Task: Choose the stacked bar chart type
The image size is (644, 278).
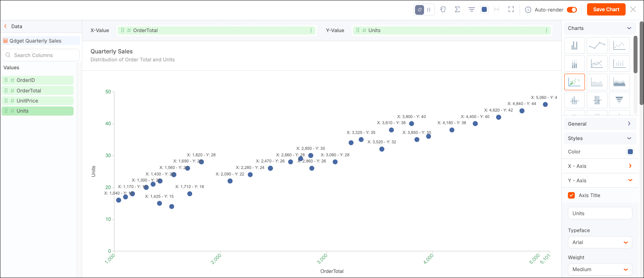Action: point(574,64)
